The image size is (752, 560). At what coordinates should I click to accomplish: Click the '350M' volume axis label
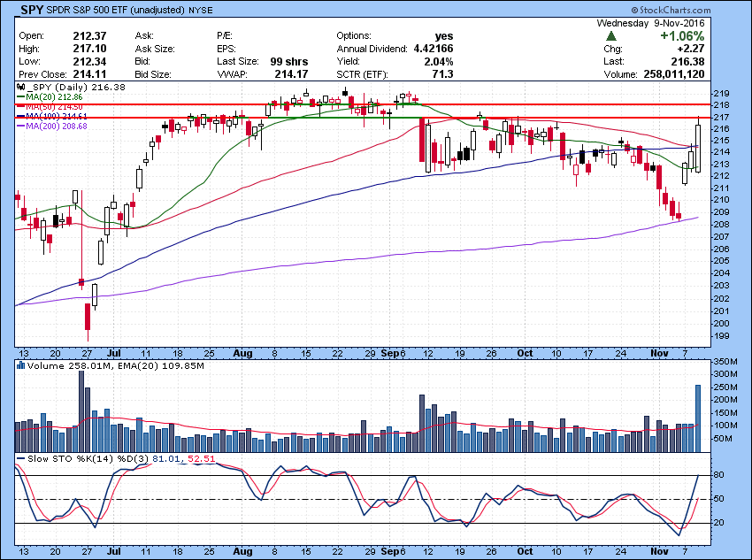(725, 362)
